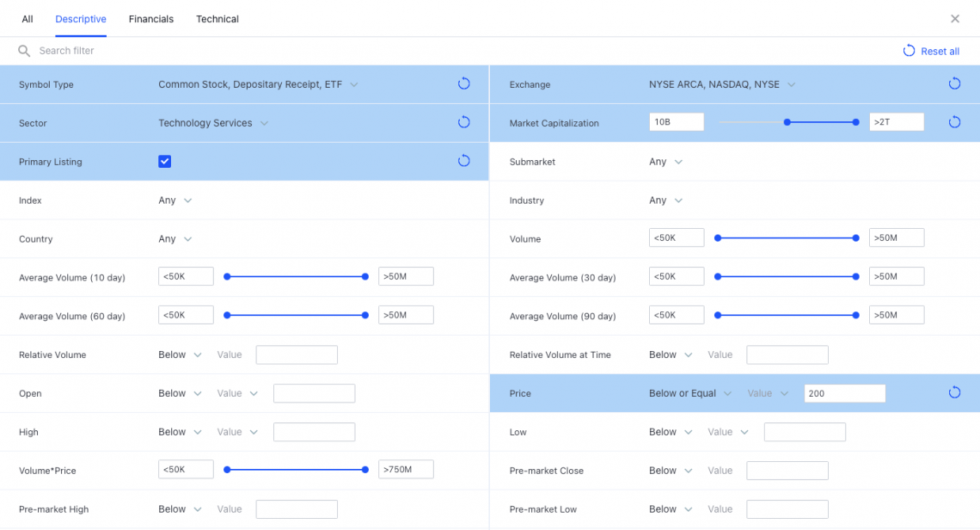
Task: Switch to the Technical tab
Action: point(217,19)
